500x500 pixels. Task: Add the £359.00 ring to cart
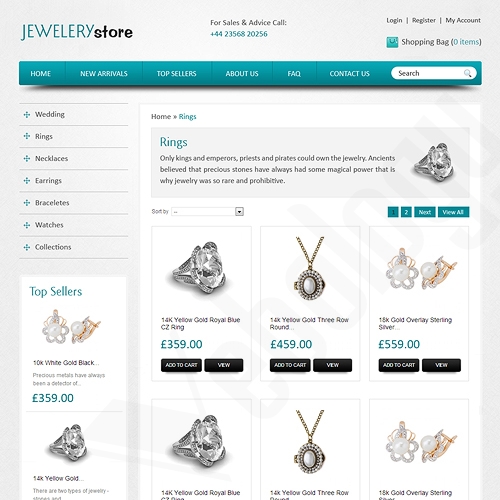(x=181, y=365)
